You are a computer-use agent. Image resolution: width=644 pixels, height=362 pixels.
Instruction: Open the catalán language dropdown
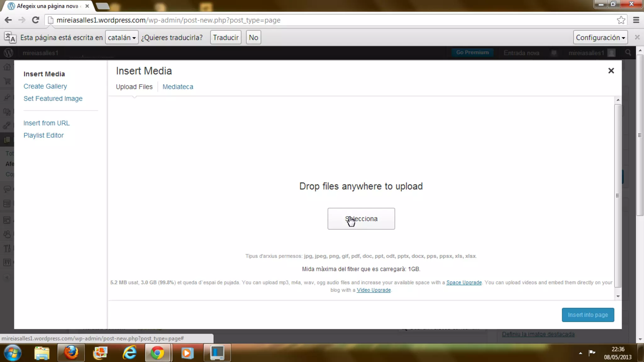tap(122, 37)
